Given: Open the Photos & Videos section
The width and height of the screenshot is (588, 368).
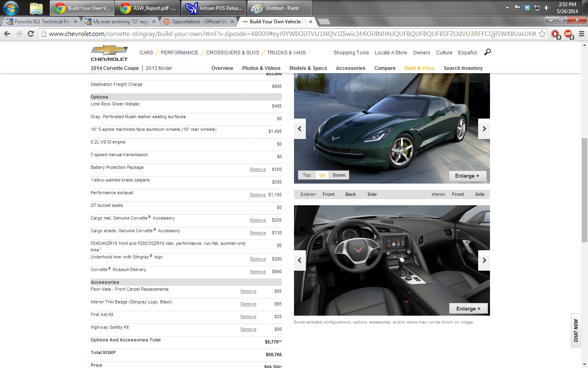Looking at the screenshot, I should 261,68.
